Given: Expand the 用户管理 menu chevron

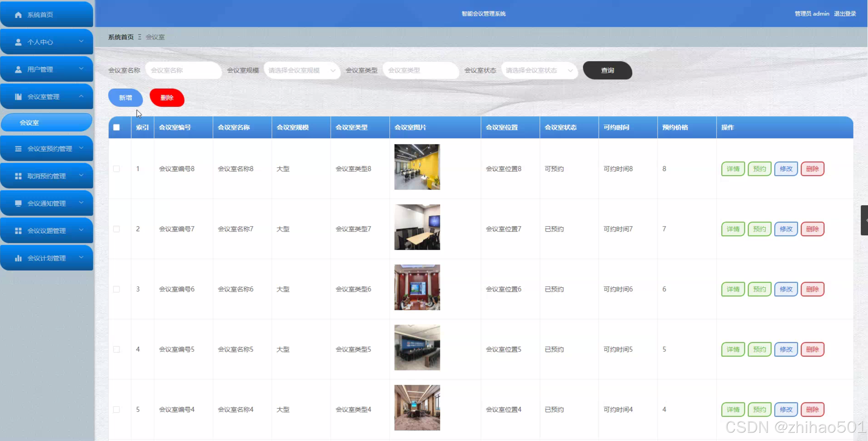Looking at the screenshot, I should click(81, 69).
